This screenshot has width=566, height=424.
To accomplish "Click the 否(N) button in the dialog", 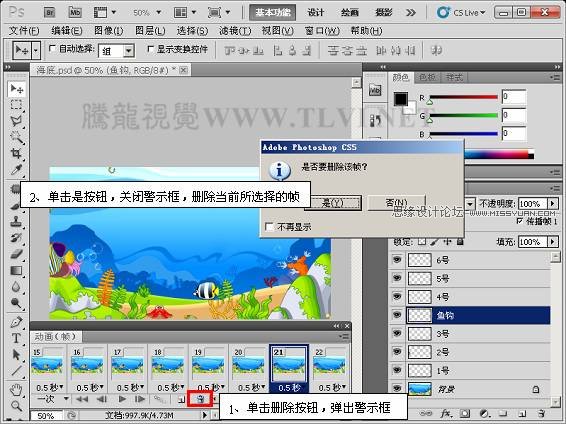I will [x=396, y=203].
